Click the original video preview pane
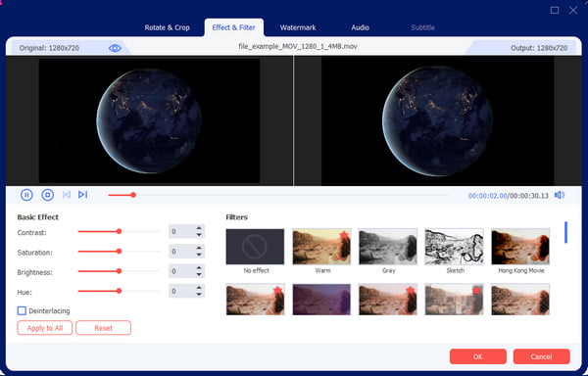 point(150,120)
